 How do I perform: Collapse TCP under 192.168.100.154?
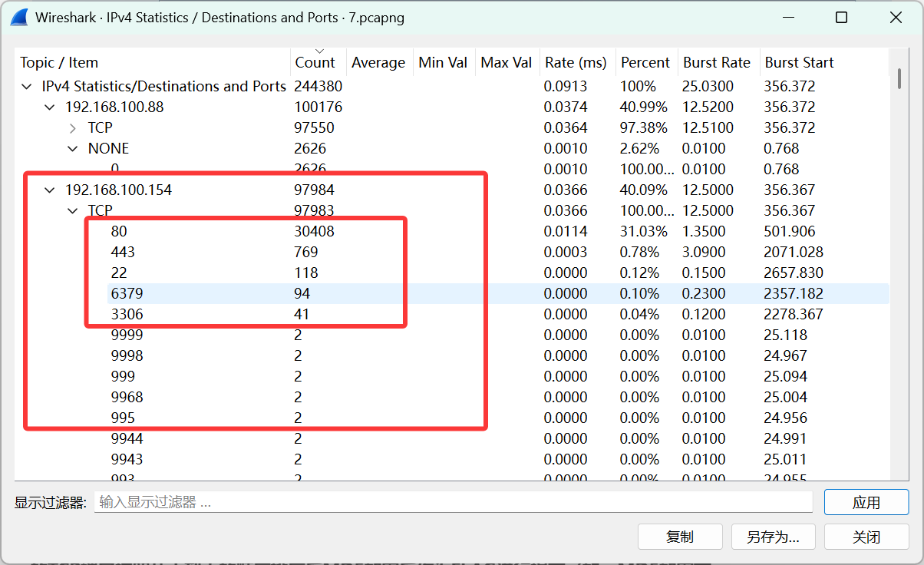coord(73,211)
